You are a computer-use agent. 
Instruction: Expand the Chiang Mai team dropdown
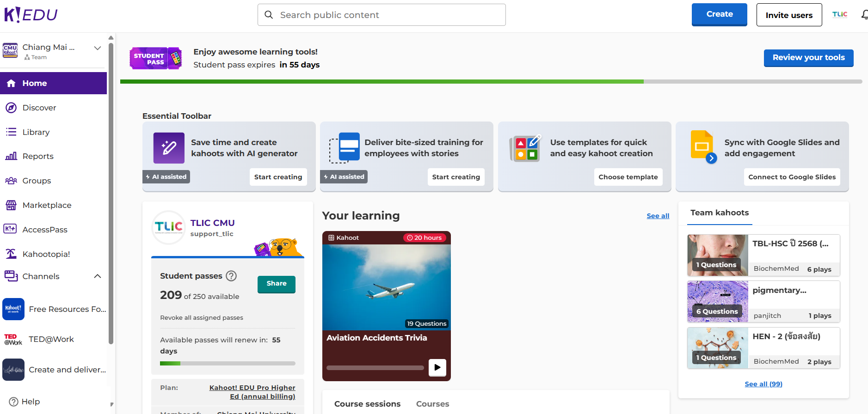(x=98, y=48)
